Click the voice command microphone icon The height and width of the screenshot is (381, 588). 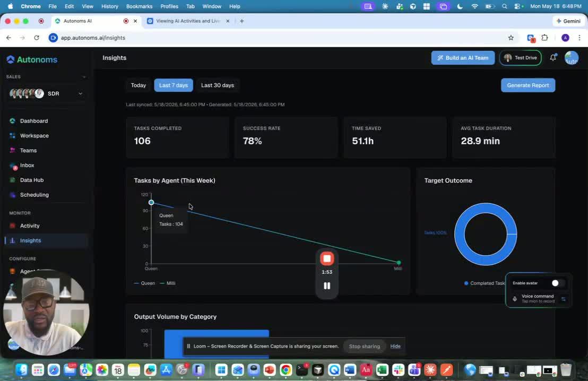[x=515, y=299]
